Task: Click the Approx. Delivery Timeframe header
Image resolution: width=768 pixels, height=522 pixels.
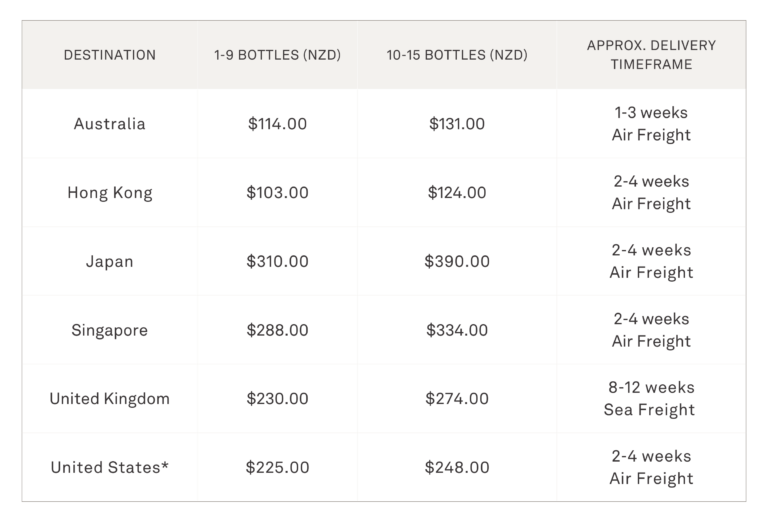Action: pos(651,55)
